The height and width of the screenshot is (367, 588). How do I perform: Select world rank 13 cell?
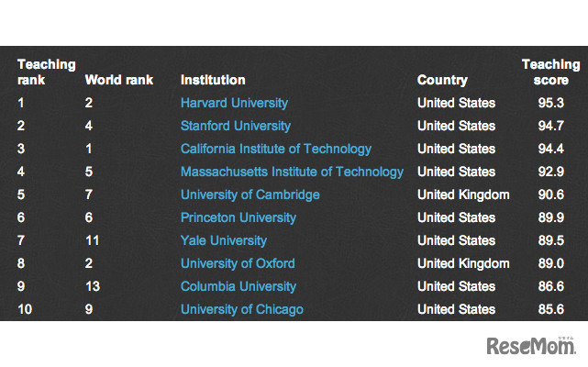point(93,286)
